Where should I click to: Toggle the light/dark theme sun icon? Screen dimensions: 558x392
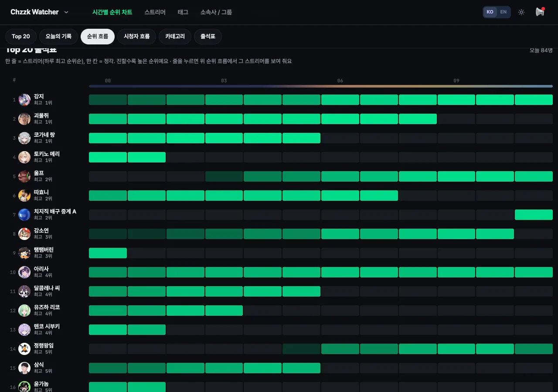pyautogui.click(x=521, y=12)
